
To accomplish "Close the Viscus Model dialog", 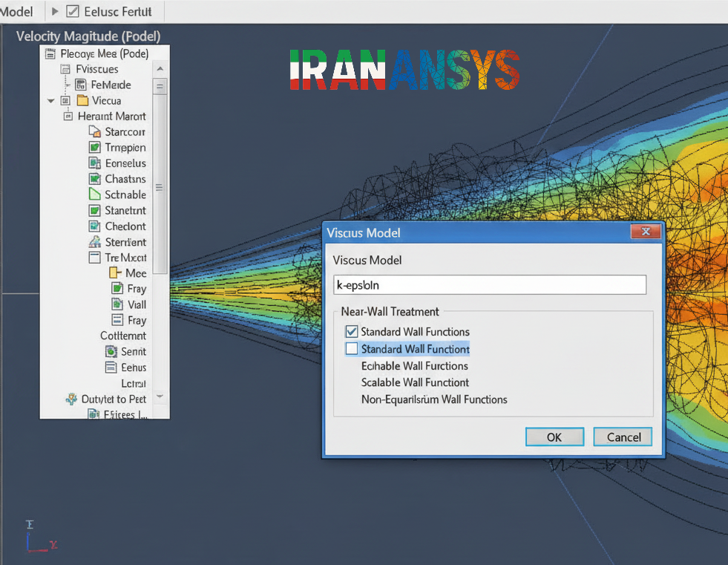I will click(x=646, y=232).
